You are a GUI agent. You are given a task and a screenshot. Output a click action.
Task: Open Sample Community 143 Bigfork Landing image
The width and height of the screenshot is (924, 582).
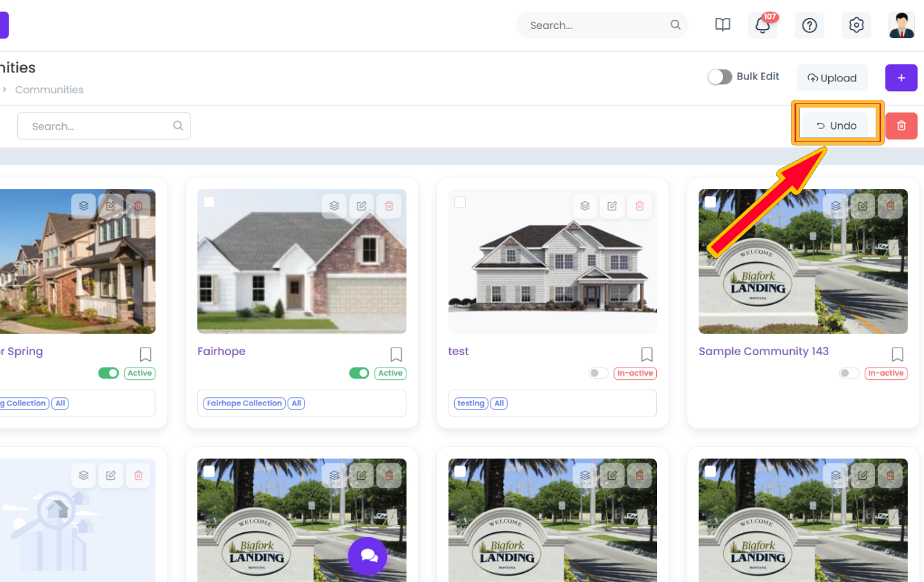[x=803, y=261]
